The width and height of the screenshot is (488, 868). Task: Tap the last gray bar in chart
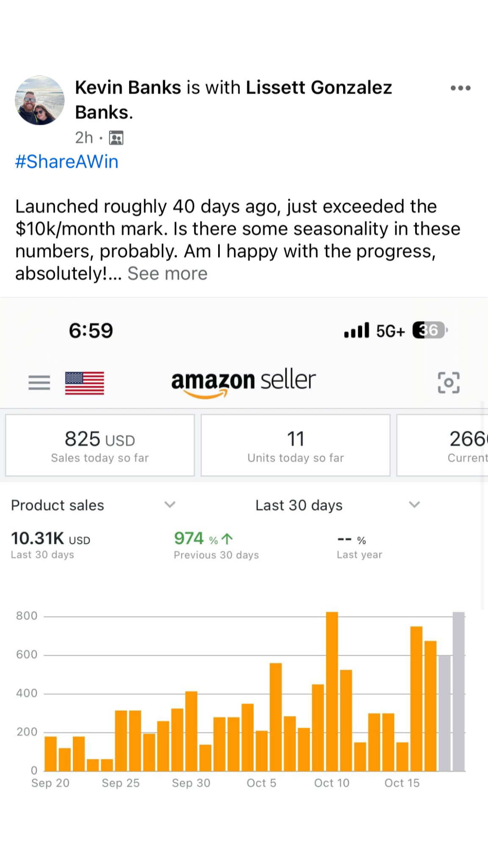[x=459, y=691]
